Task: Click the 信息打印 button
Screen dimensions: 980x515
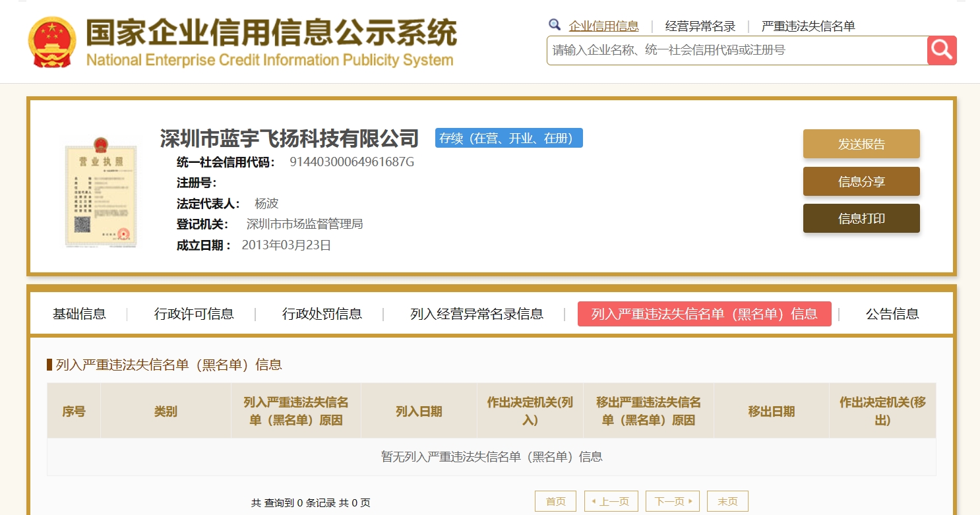Action: 861,218
